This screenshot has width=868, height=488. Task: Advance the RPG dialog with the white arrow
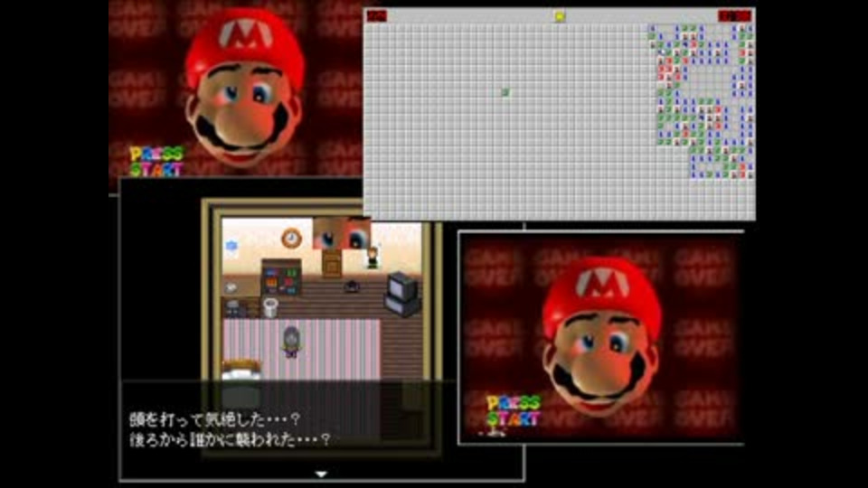tap(321, 474)
